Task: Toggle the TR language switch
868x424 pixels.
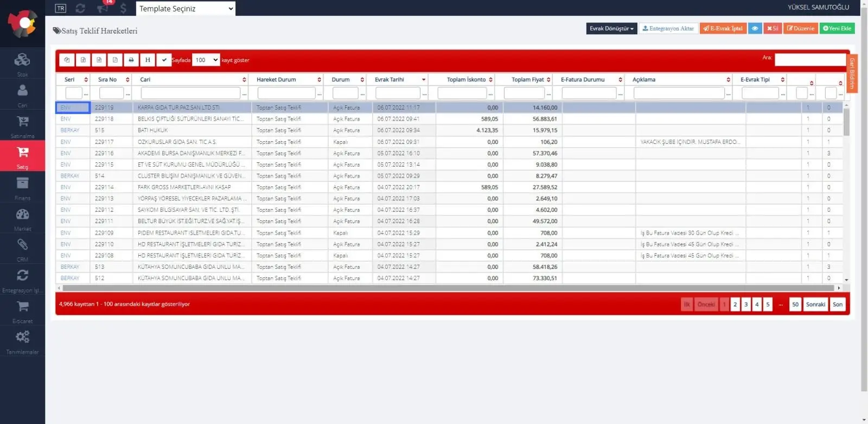Action: (x=61, y=8)
